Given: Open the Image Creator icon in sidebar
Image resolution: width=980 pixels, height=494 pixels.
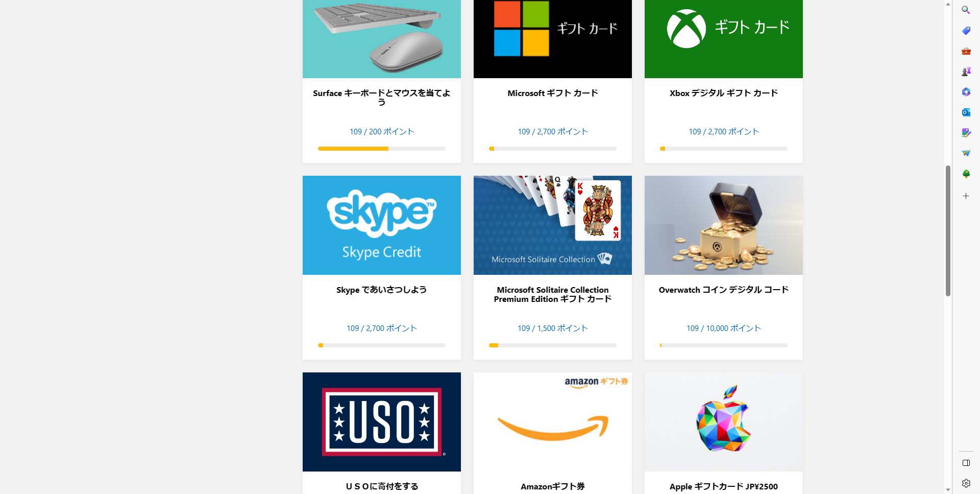Looking at the screenshot, I should 966,133.
